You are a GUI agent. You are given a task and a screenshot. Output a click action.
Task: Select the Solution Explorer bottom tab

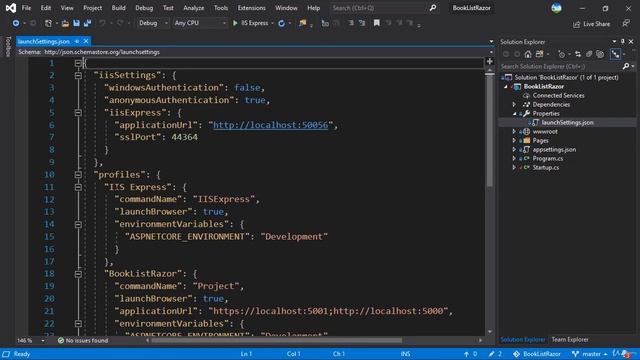tap(522, 340)
